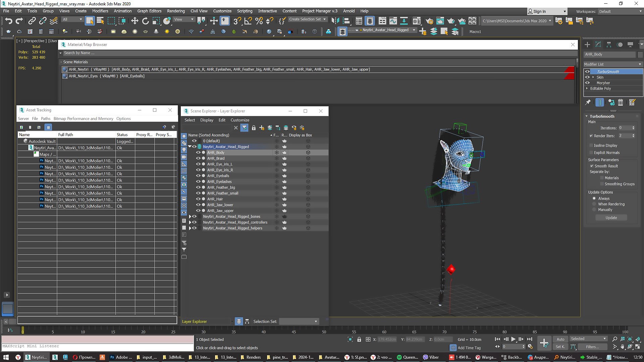The image size is (644, 362).
Task: Click the Mirror tool icon
Action: [x=335, y=21]
